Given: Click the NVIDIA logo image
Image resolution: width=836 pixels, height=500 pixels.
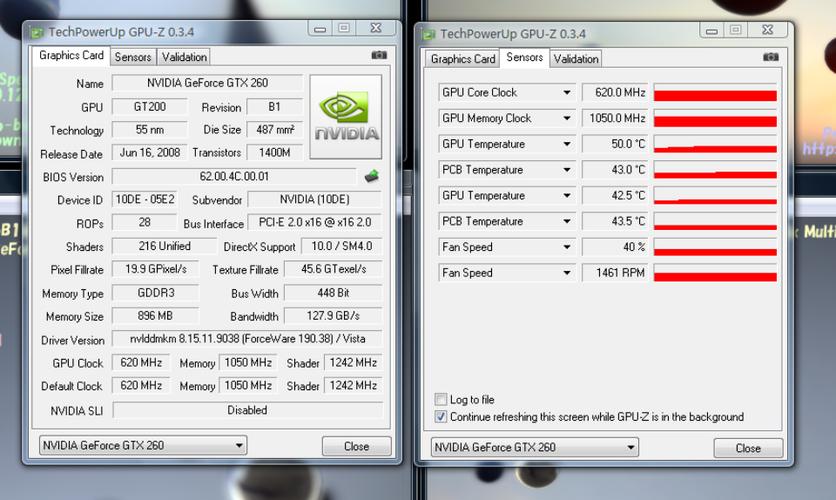Looking at the screenshot, I should [346, 117].
